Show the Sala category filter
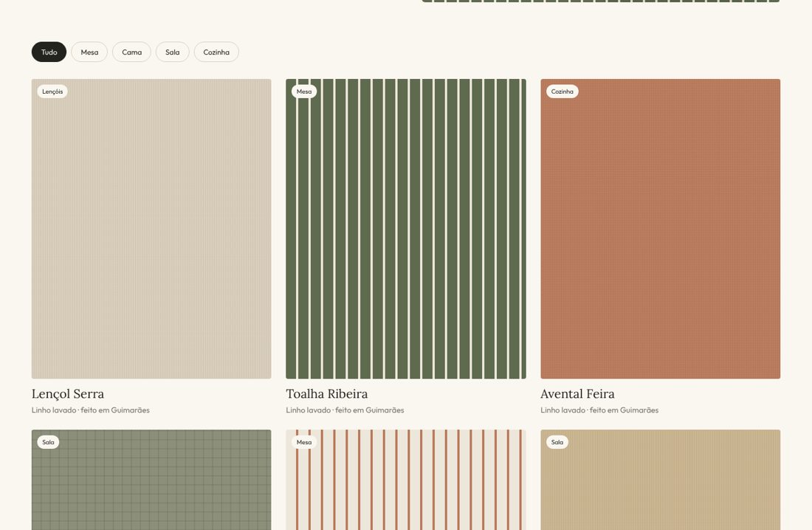This screenshot has height=530, width=812. tap(173, 52)
